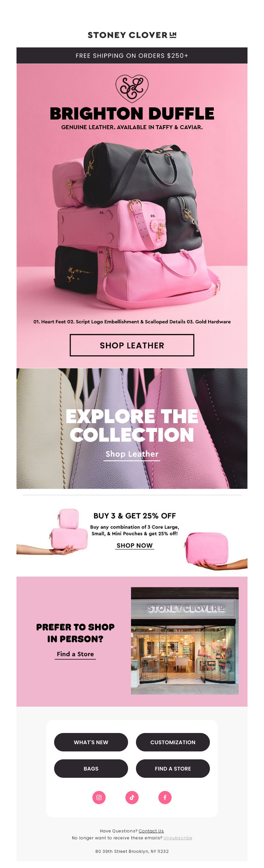Open the Bags navigation button
Screen dimensions: 264x868
click(x=91, y=768)
